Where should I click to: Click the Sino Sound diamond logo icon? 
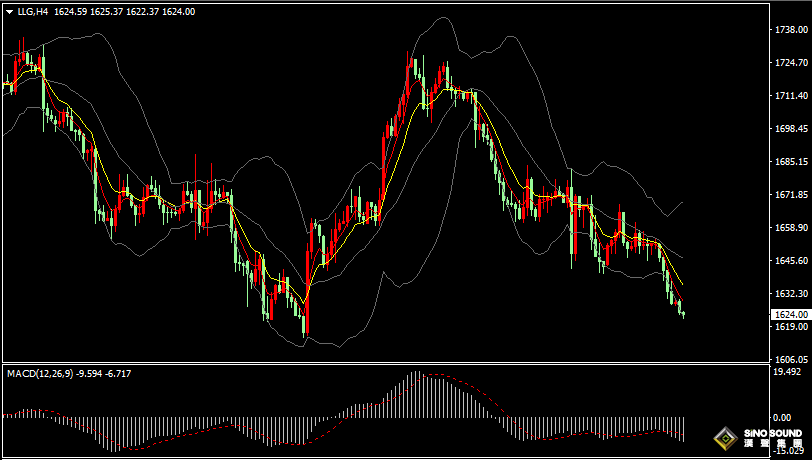[x=724, y=438]
